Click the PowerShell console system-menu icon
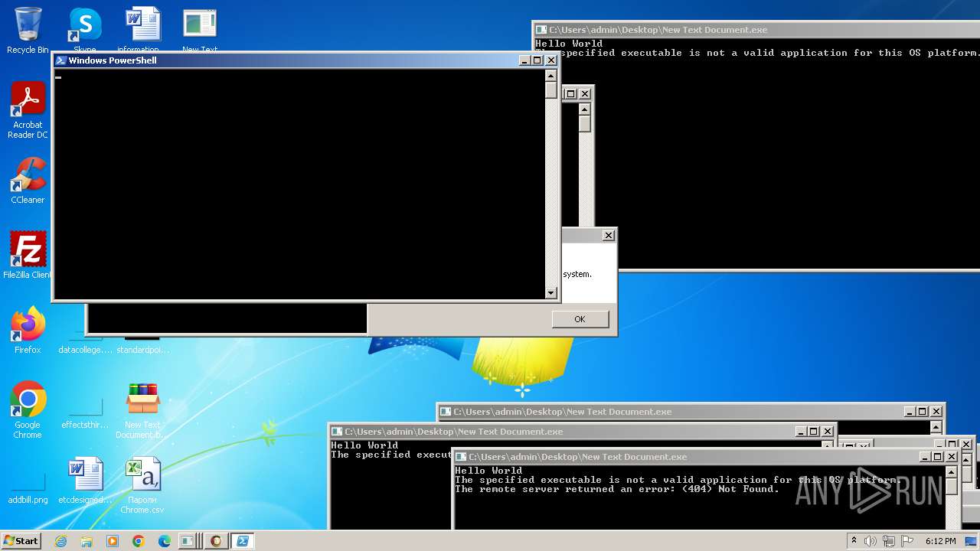 60,60
